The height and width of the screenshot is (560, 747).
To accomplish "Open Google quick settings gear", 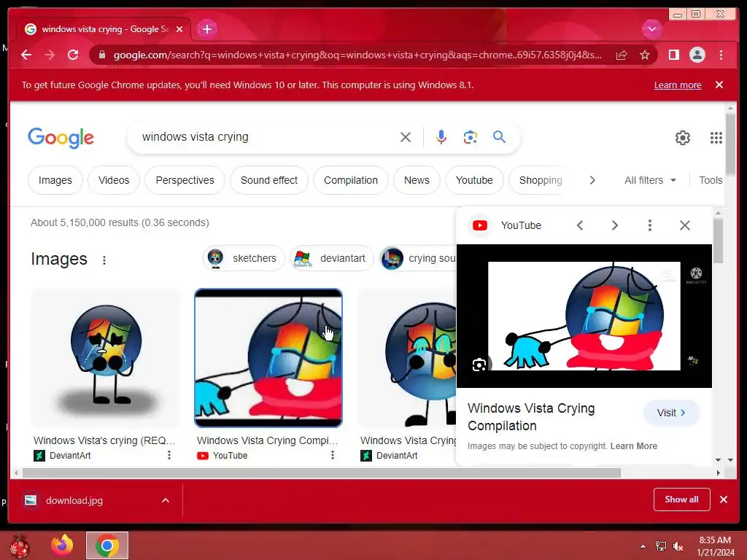I will [x=683, y=138].
